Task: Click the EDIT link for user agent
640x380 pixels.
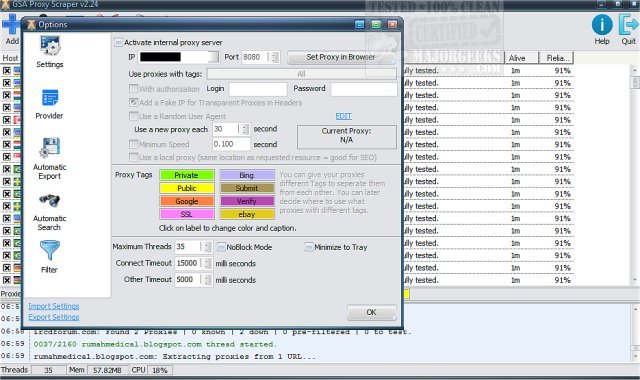Action: click(343, 116)
